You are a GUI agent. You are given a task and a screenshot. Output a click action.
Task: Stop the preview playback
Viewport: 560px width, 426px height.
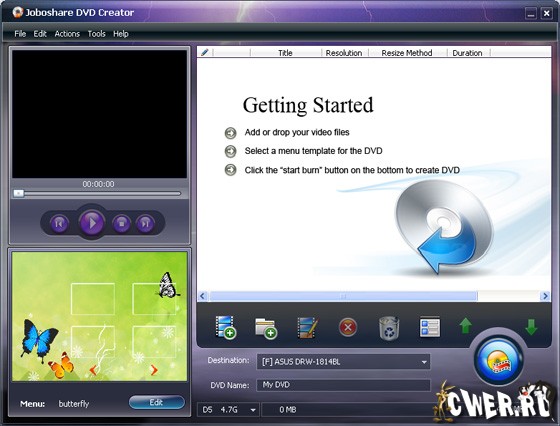click(121, 224)
